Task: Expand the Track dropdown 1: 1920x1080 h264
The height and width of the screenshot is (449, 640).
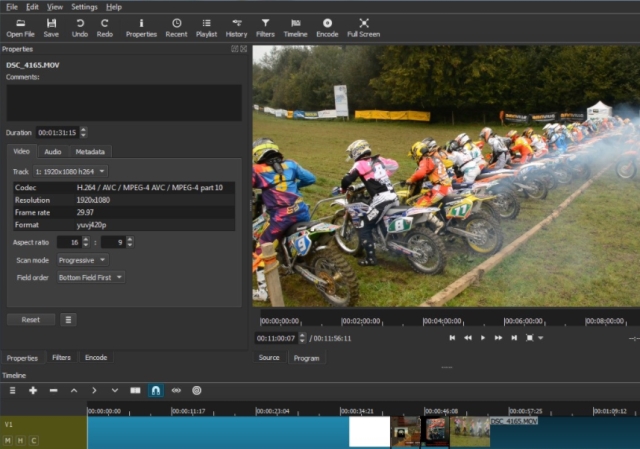Action: click(x=70, y=171)
